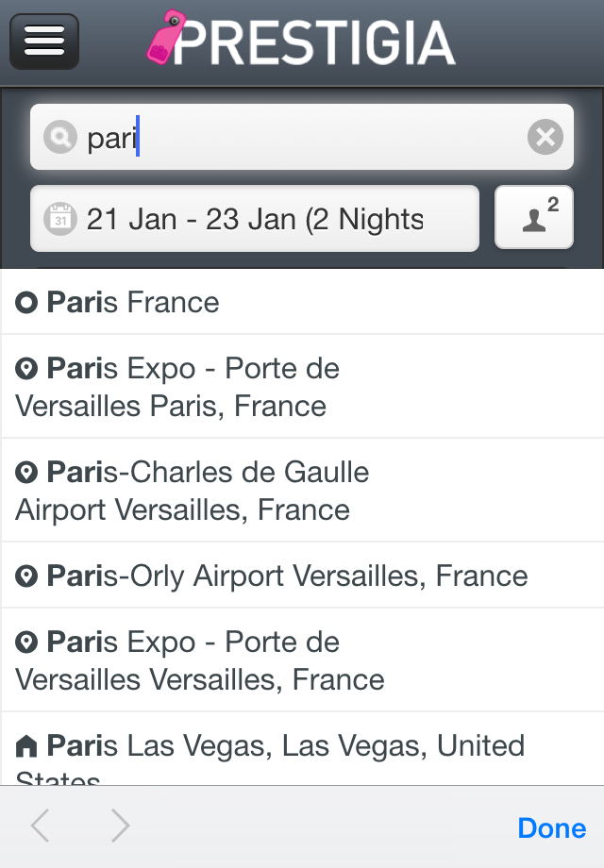
Task: Tap the Done button on keyboard bar
Action: (552, 828)
